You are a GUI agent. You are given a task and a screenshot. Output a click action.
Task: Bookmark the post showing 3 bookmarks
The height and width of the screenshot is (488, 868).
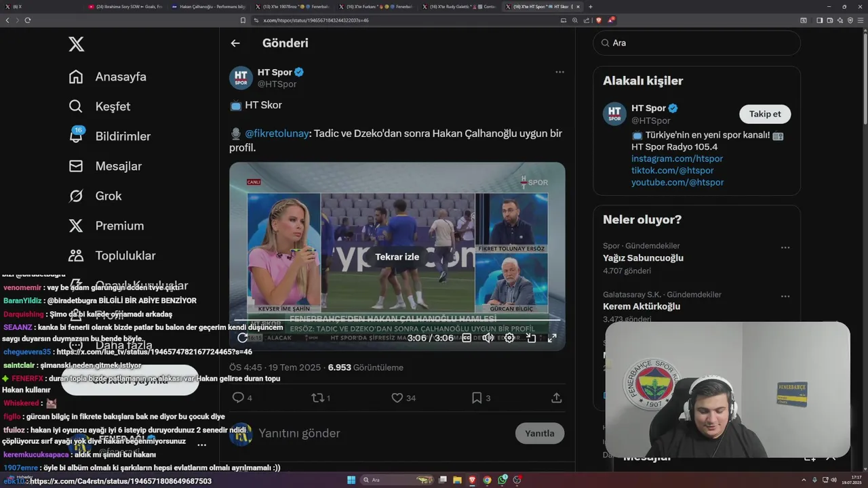(x=481, y=398)
